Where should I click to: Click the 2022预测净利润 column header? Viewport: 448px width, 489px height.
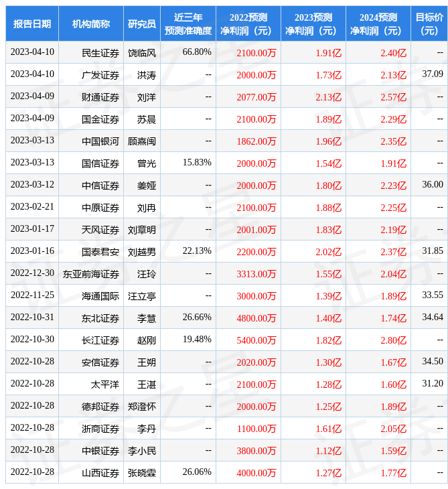(x=248, y=24)
